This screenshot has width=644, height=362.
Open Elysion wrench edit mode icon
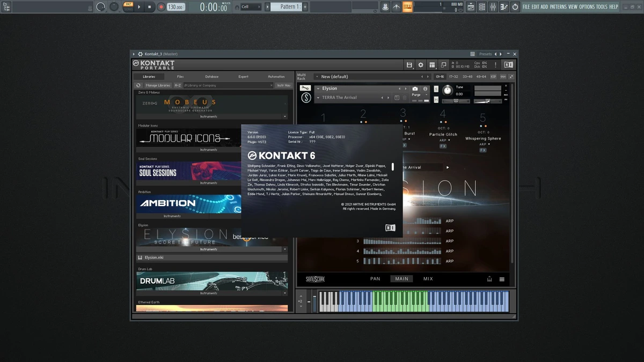(305, 88)
